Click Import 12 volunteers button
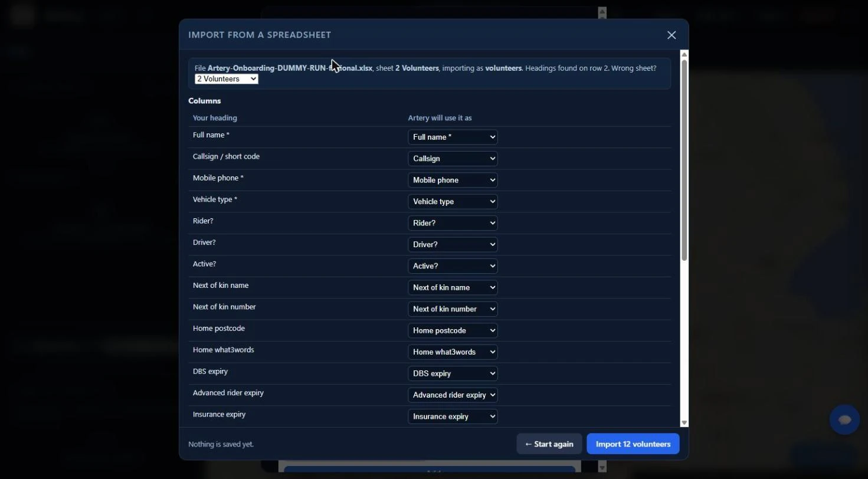The height and width of the screenshot is (479, 868). click(x=633, y=444)
